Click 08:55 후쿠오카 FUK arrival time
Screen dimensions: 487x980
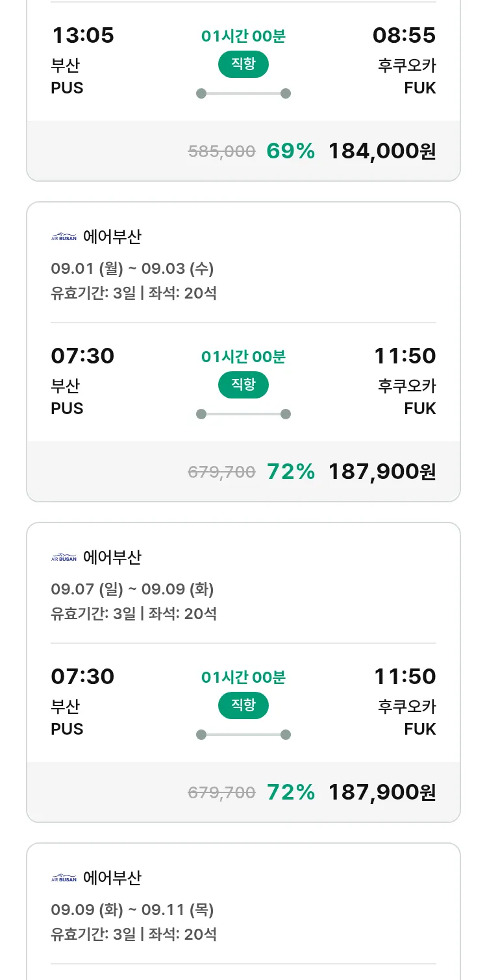(404, 35)
